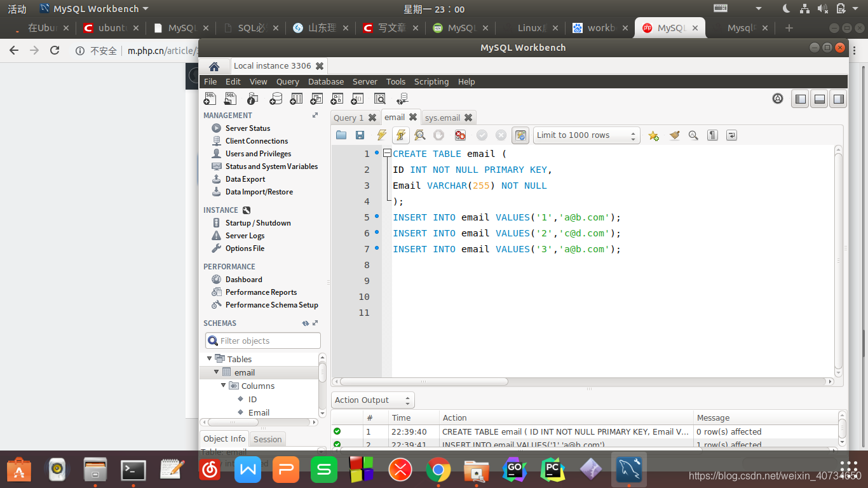
Task: Save the script with floppy disk icon
Action: point(360,135)
